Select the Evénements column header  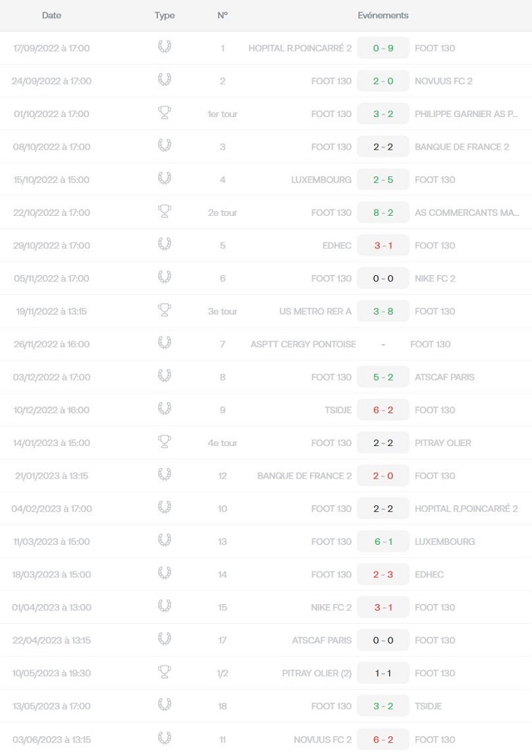pos(383,15)
